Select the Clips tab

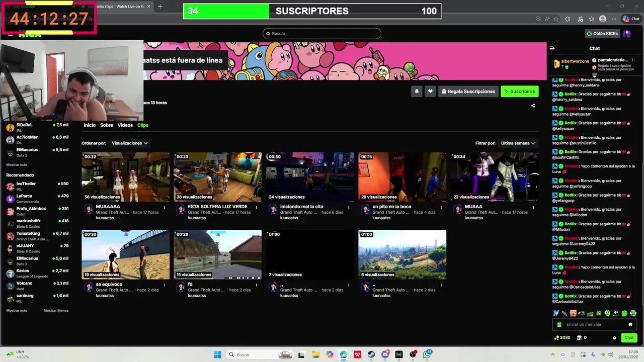click(143, 125)
